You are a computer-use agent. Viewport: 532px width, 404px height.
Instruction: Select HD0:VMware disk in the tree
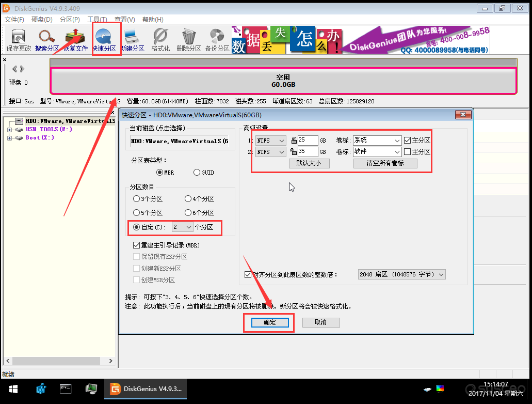tap(71, 121)
